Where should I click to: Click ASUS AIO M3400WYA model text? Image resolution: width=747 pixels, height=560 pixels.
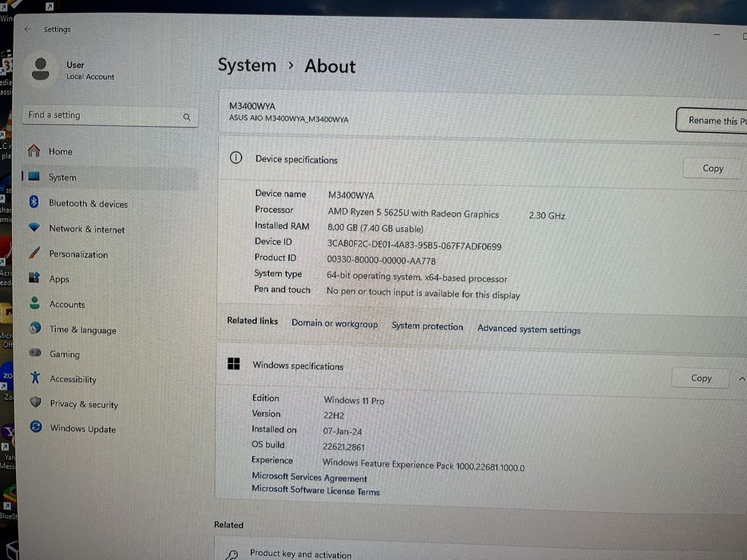click(288, 118)
